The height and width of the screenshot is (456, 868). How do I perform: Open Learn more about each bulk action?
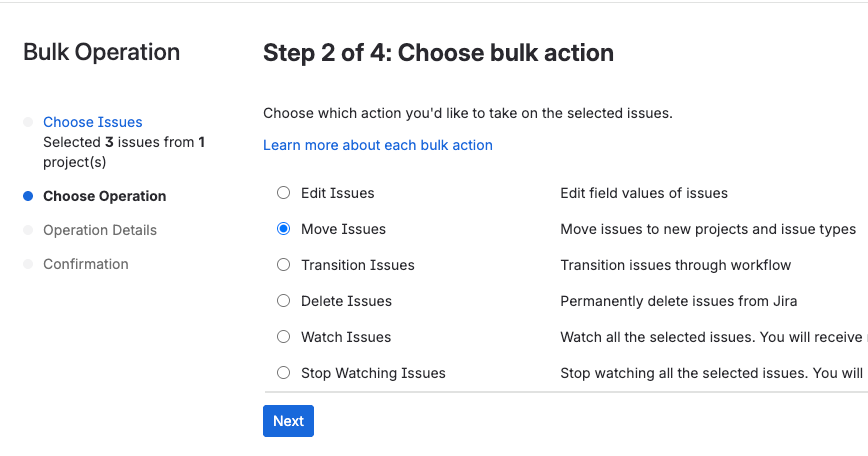[x=377, y=145]
